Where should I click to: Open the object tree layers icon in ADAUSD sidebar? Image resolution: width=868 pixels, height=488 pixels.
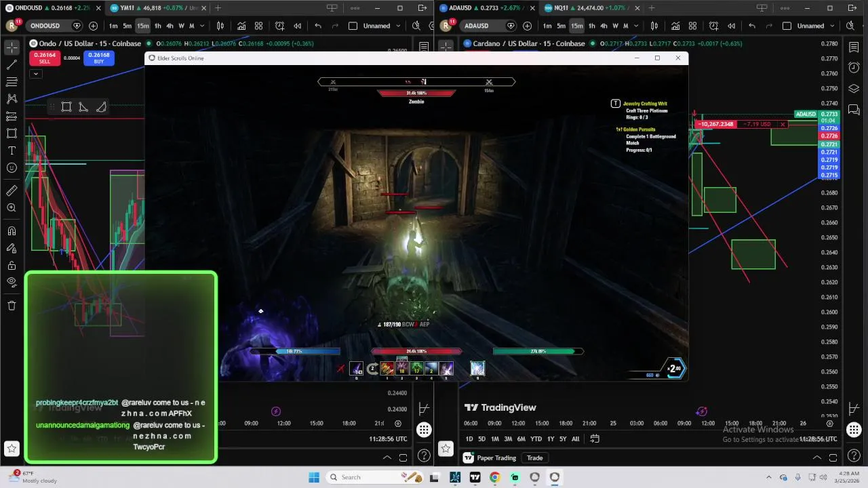854,89
